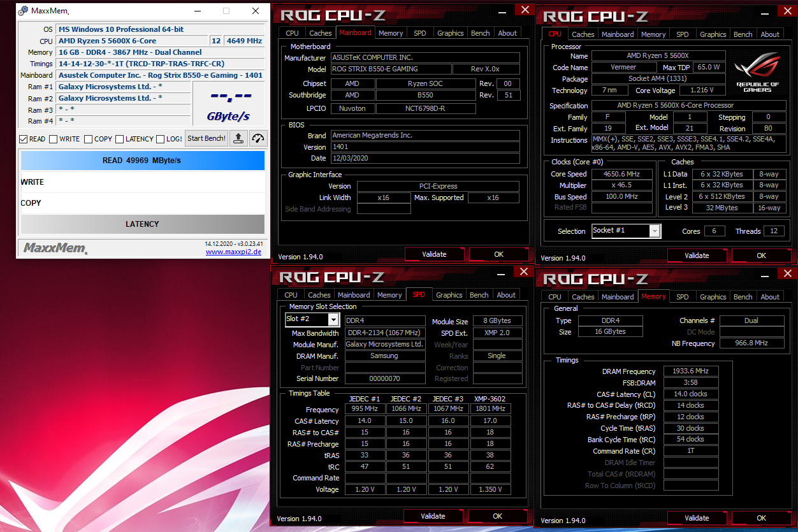This screenshot has height=532, width=798.
Task: Open Bench tab in the Mainboard window
Action: [x=480, y=33]
